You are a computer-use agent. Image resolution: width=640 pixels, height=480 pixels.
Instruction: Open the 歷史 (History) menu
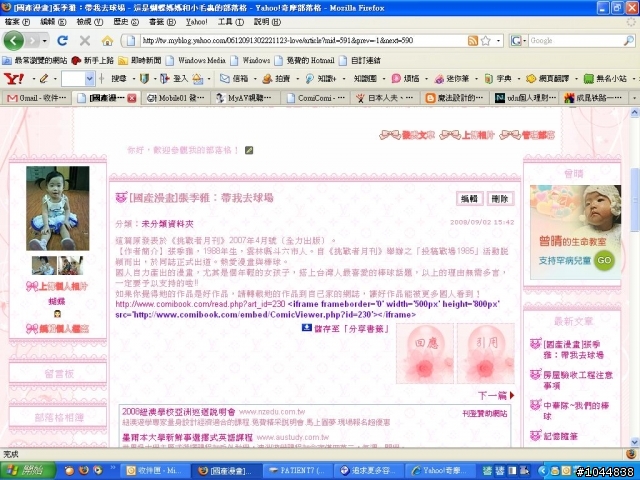(x=126, y=22)
